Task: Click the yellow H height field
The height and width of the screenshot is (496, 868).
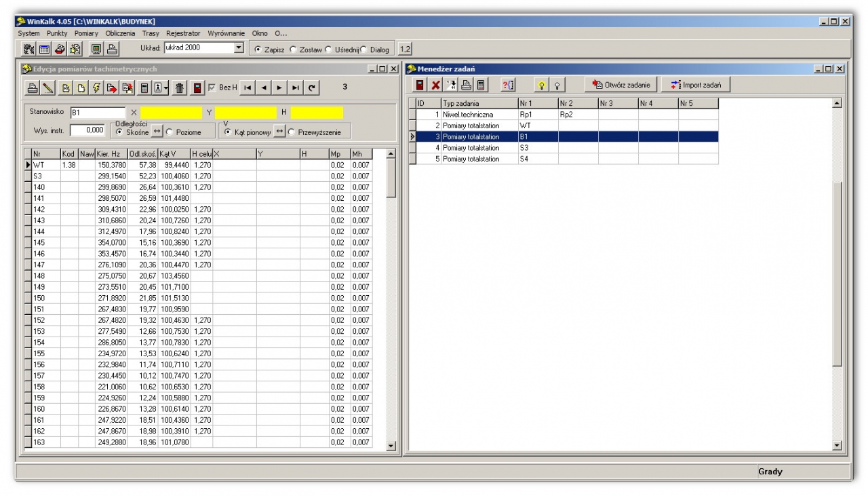Action: (x=317, y=113)
